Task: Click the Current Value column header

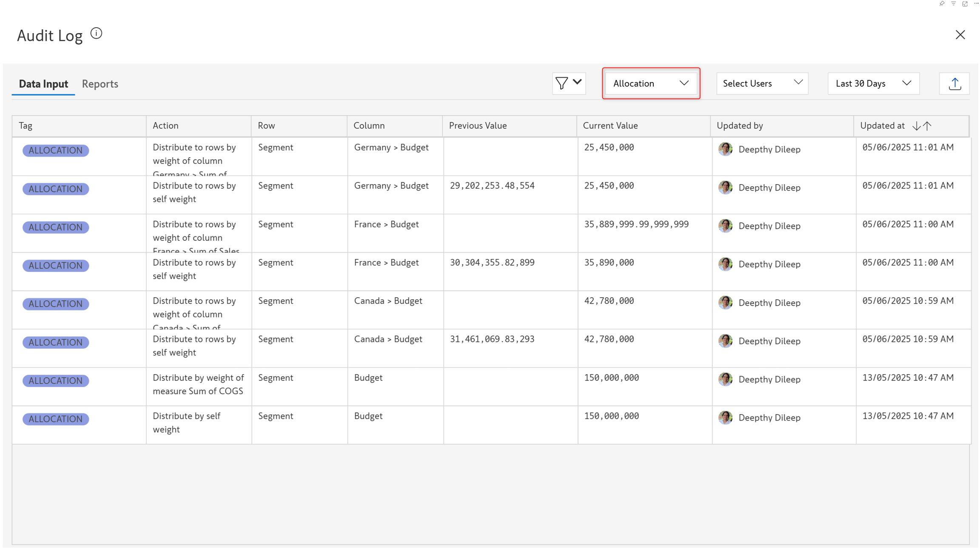Action: (610, 126)
